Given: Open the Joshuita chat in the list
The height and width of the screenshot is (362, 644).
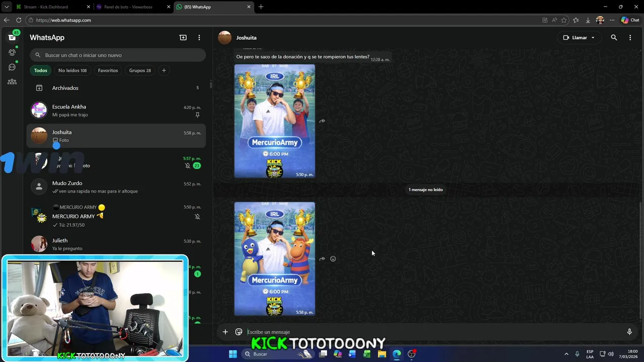Looking at the screenshot, I should (x=116, y=136).
